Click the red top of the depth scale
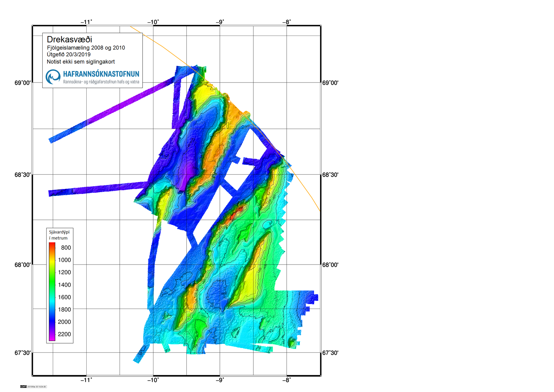 click(x=52, y=244)
